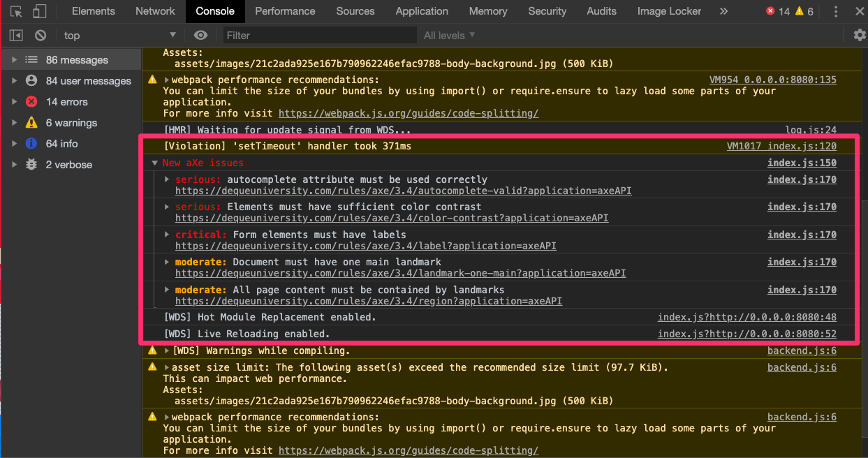The width and height of the screenshot is (868, 458).
Task: Click the red error count badge showing 14
Action: [778, 11]
